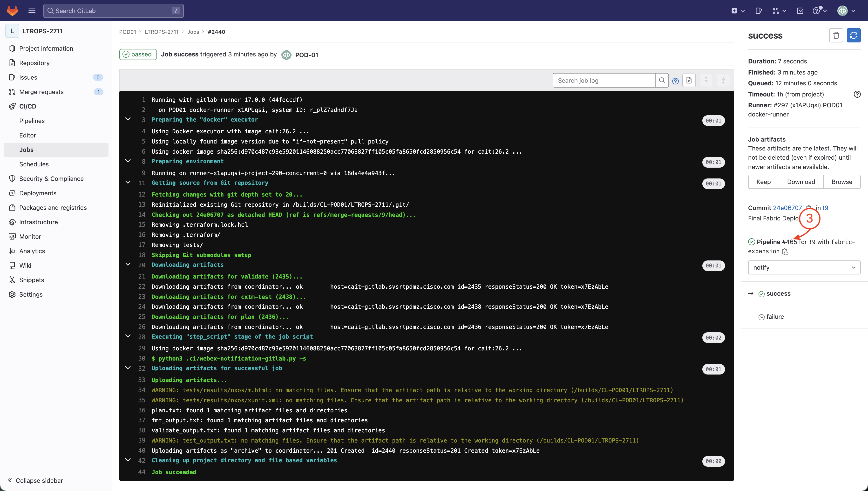Open Repository in the left sidebar
The image size is (868, 491).
pos(34,63)
